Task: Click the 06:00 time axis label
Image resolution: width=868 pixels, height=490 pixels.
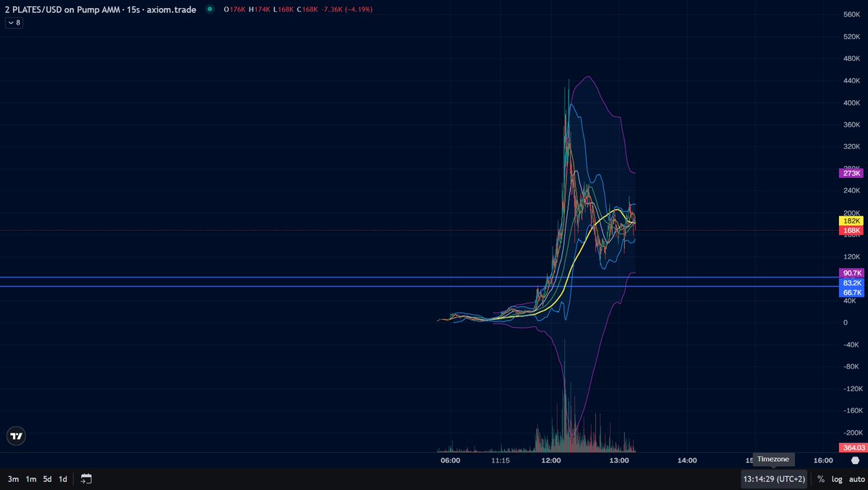Action: coord(450,460)
